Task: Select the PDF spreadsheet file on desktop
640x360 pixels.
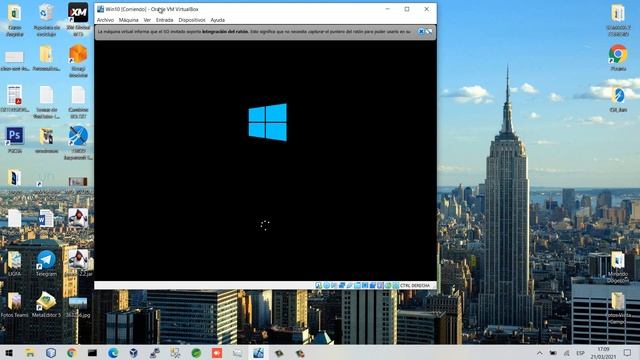Action: tap(15, 98)
